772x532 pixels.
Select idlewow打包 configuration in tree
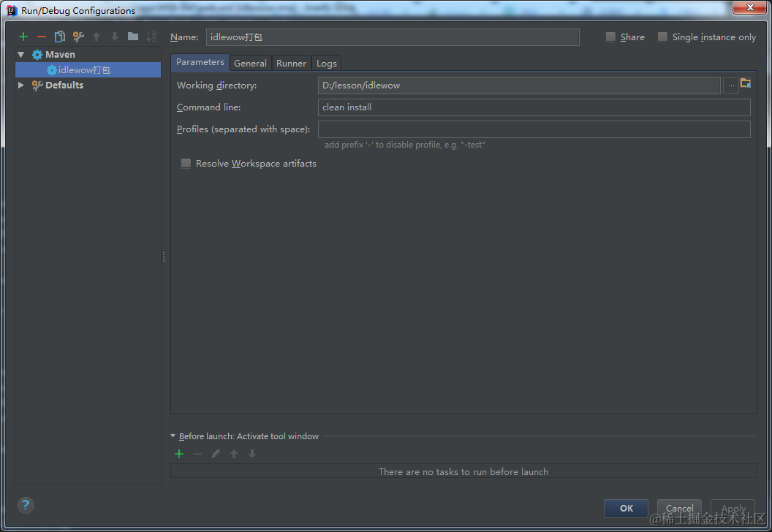(88, 70)
